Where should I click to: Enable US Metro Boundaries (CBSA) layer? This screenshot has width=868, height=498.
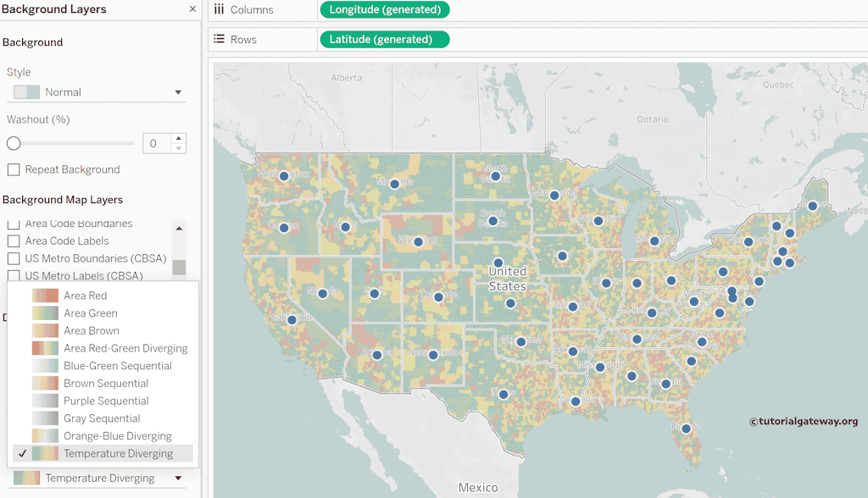[x=14, y=258]
